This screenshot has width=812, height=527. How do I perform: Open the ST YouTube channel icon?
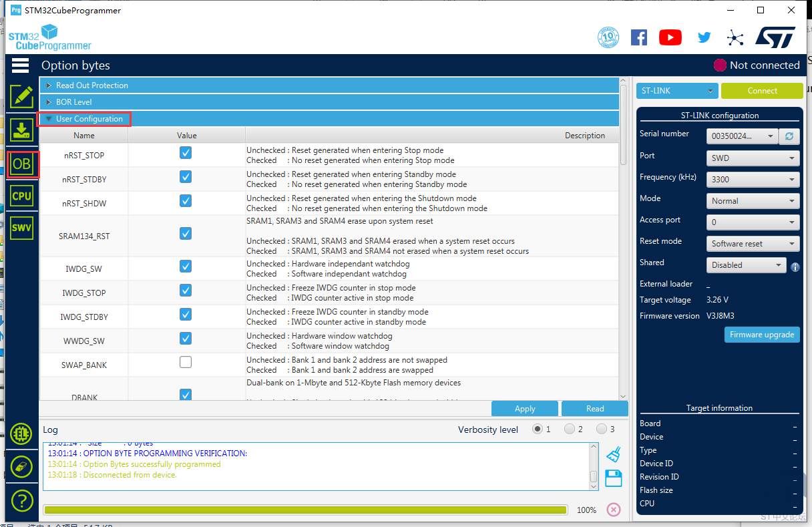pos(670,37)
